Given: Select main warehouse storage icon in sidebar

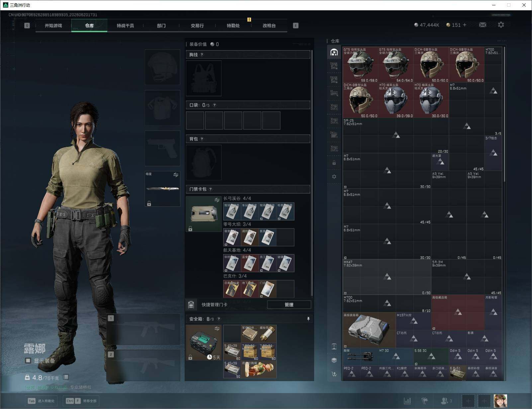Looking at the screenshot, I should pyautogui.click(x=334, y=52).
